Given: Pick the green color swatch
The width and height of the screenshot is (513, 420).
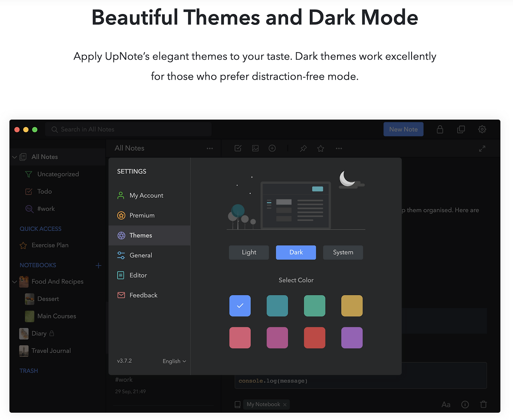Looking at the screenshot, I should coord(315,306).
